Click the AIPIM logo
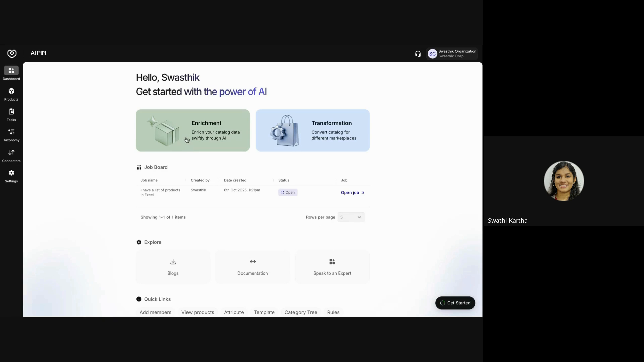Screen dimensions: 644x362 point(12,53)
